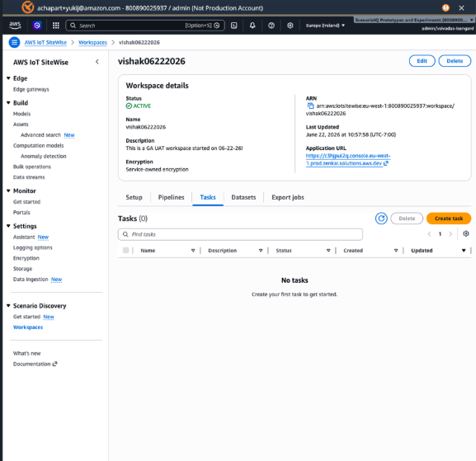
Task: Open Assistant settings in sidebar
Action: click(x=24, y=237)
